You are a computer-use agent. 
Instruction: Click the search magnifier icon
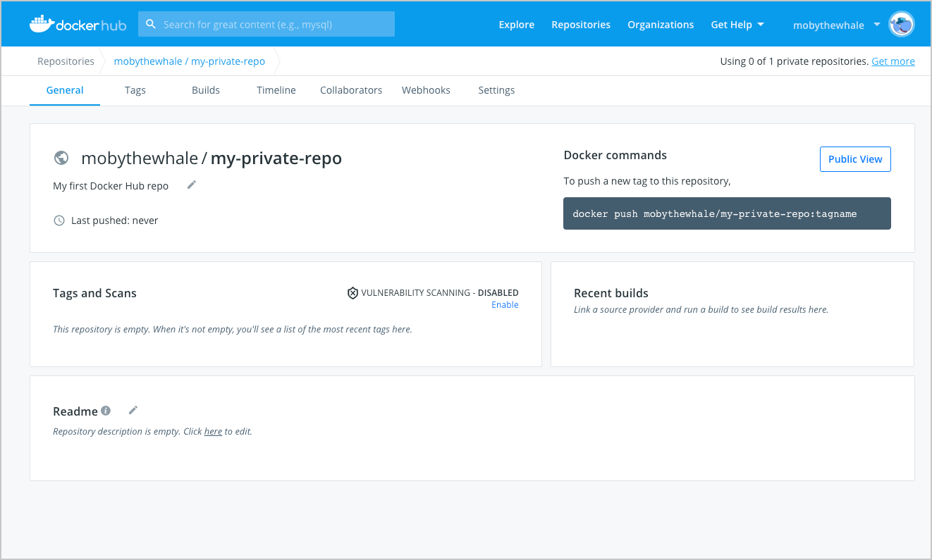[151, 23]
